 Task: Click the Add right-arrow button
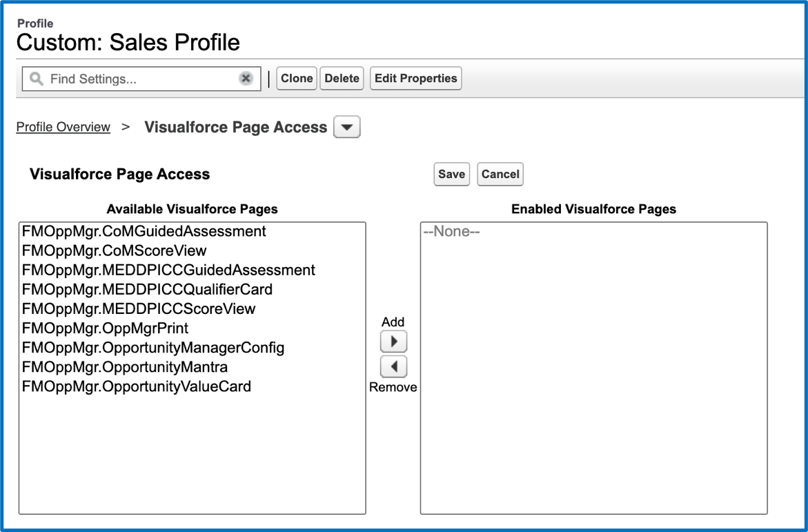coord(393,342)
